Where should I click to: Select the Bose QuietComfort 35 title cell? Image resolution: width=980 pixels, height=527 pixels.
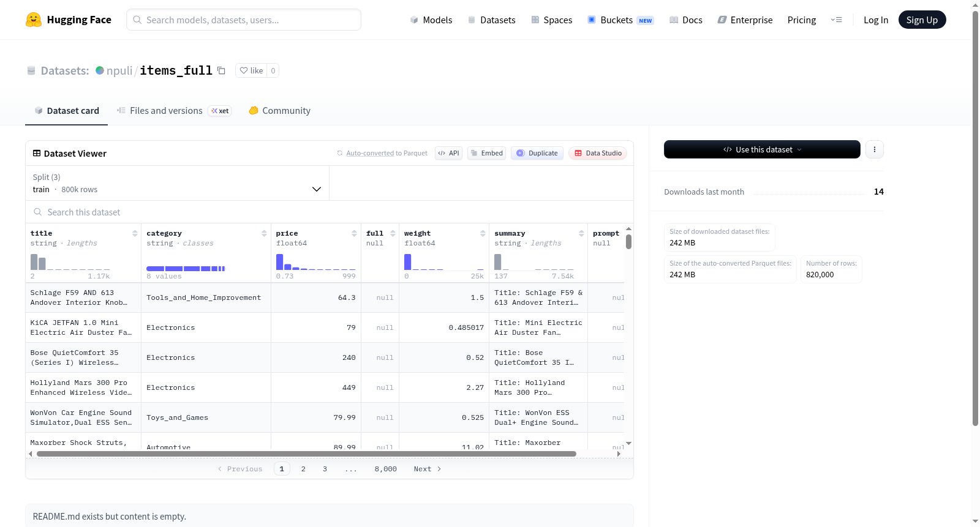click(x=83, y=357)
